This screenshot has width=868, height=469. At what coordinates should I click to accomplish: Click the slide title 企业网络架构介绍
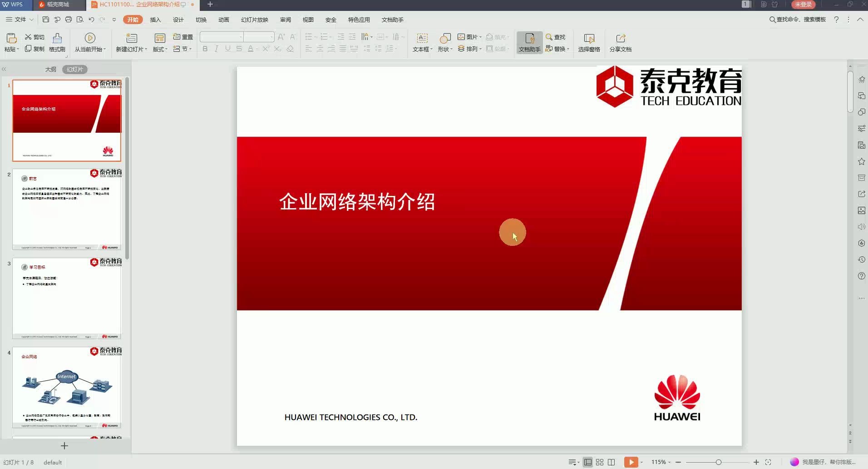(x=357, y=202)
